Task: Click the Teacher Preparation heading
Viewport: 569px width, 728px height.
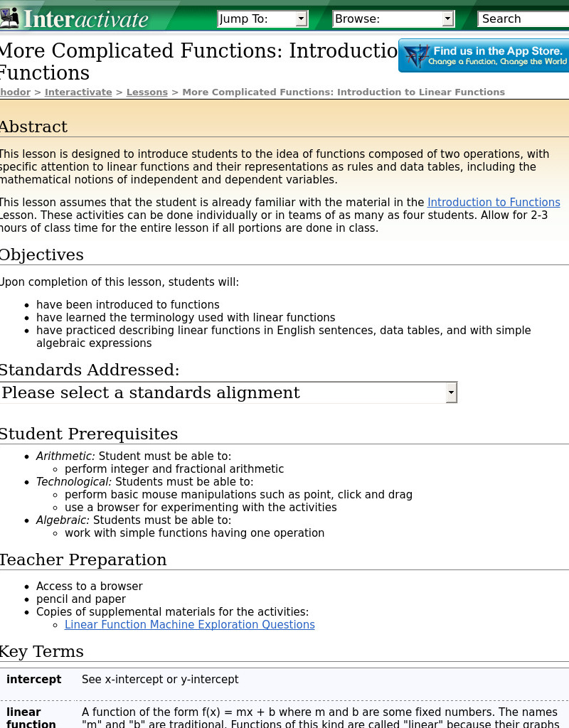Action: coord(83,560)
